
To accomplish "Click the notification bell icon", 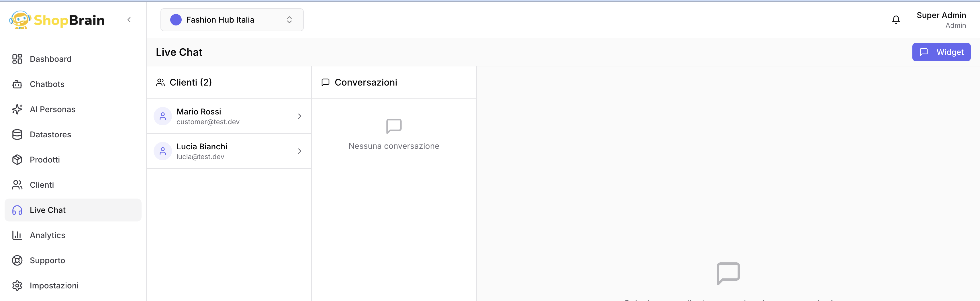I will pos(895,20).
